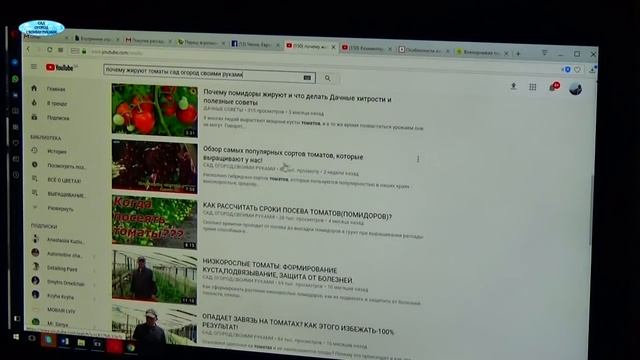The width and height of the screenshot is (640, 360).
Task: Click the padlock site security icon
Action: click(84, 51)
